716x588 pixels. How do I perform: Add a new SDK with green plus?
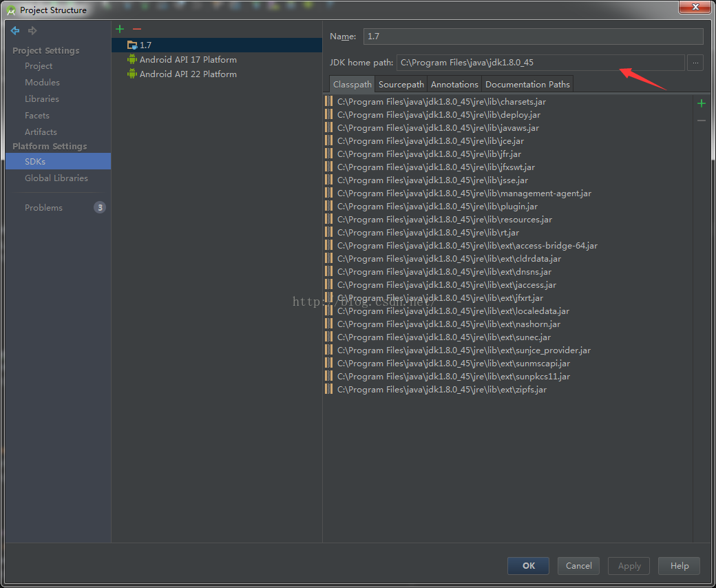pos(120,29)
